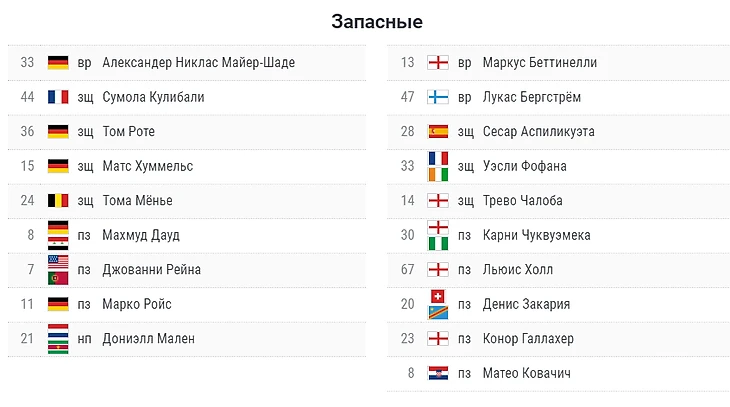Click the Swiss flag beside Денис Закария
This screenshot has height=407, width=730.
click(437, 297)
